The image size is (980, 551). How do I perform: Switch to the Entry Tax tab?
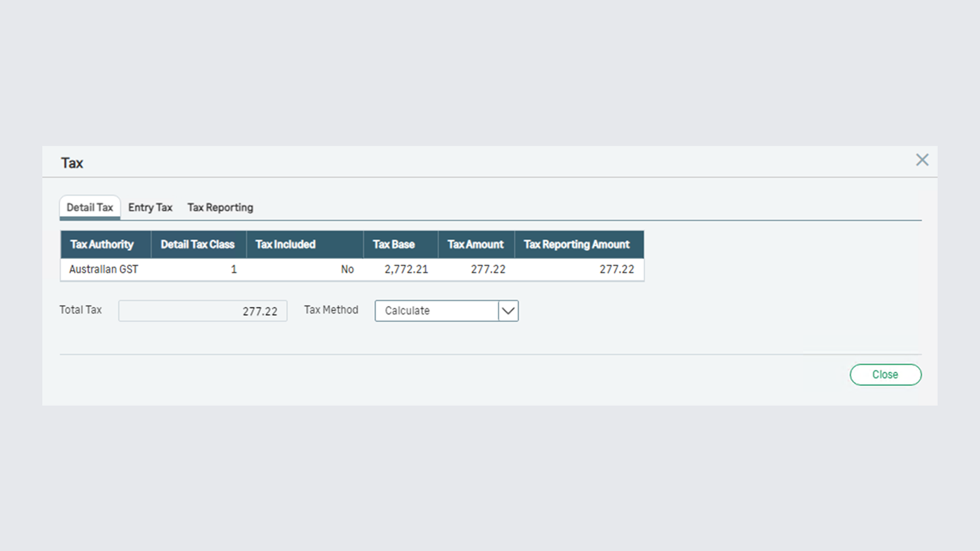150,208
